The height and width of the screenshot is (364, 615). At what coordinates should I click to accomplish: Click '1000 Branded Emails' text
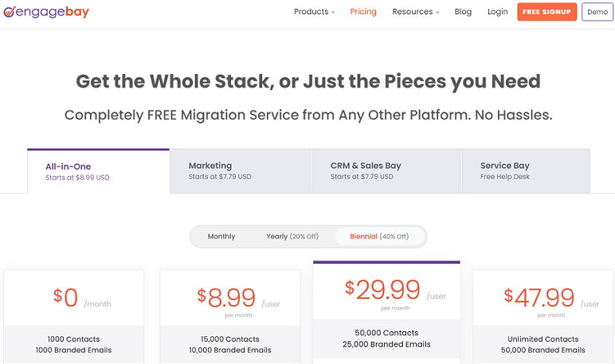[74, 350]
